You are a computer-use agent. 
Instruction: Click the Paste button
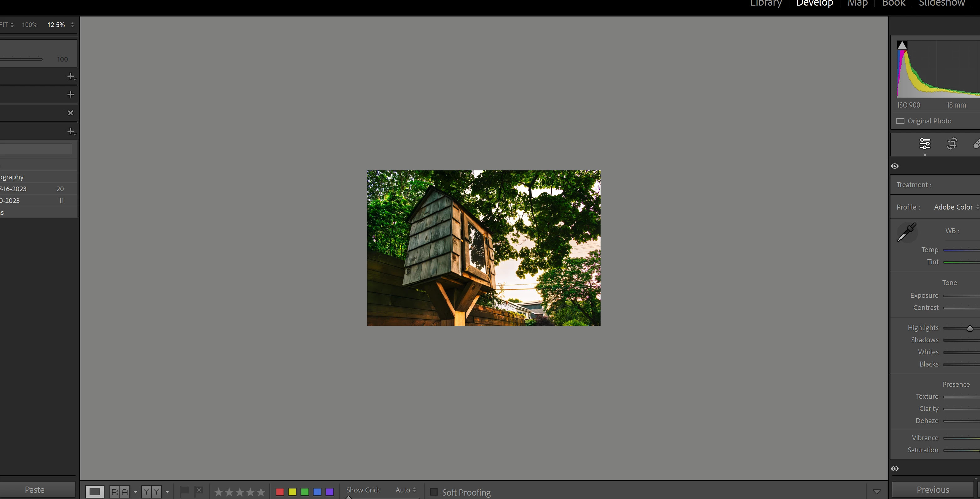coord(35,489)
